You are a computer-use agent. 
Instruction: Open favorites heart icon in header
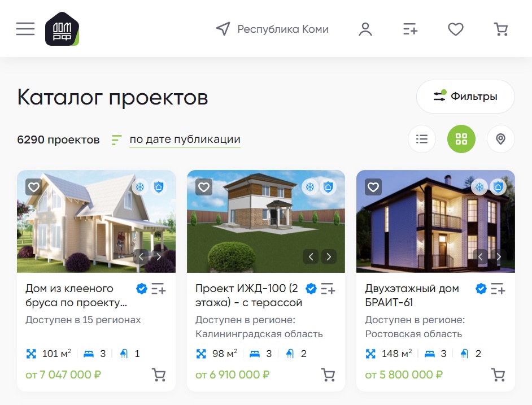coord(456,29)
